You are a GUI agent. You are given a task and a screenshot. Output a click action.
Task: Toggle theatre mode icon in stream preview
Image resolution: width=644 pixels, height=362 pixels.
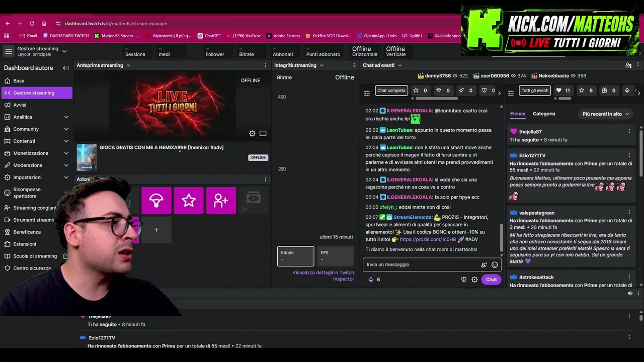pos(263,133)
